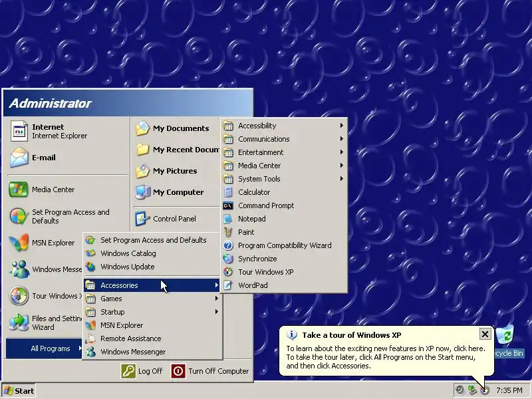Click the Start button
532x399 pixels.
[19, 391]
